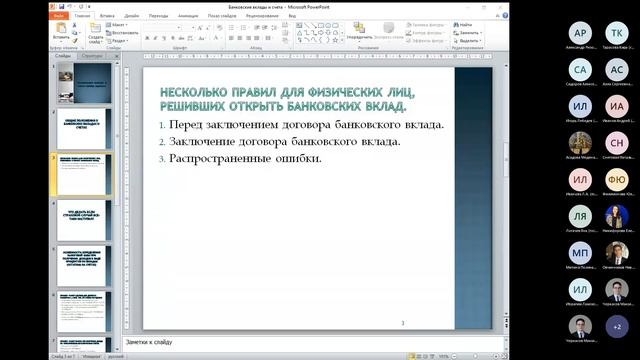
Task: Select slide 1 thumbnail with photo
Action: click(x=84, y=83)
